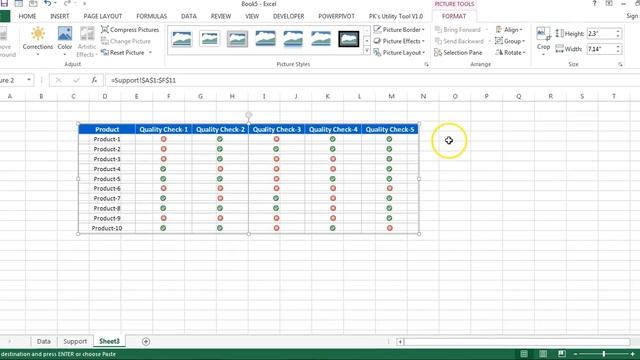Click the horizontal scrollbar left arrow
Viewport: 640px width, 360px height.
pos(400,342)
